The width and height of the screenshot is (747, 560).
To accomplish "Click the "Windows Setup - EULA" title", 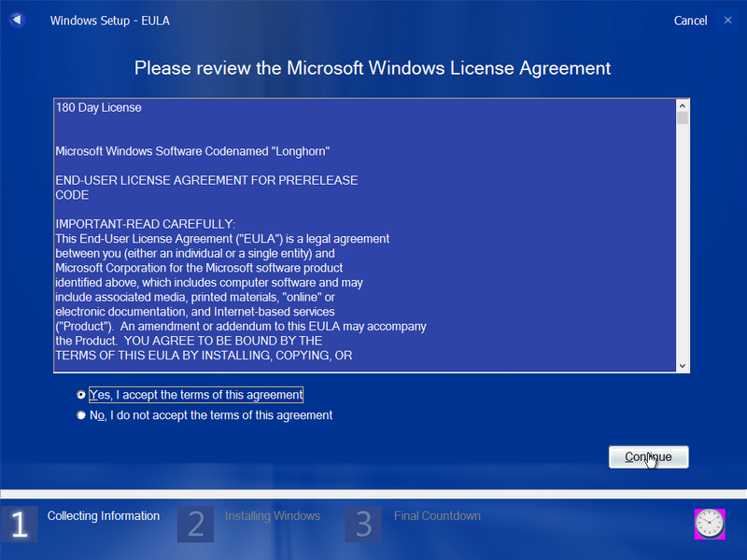I will click(109, 21).
